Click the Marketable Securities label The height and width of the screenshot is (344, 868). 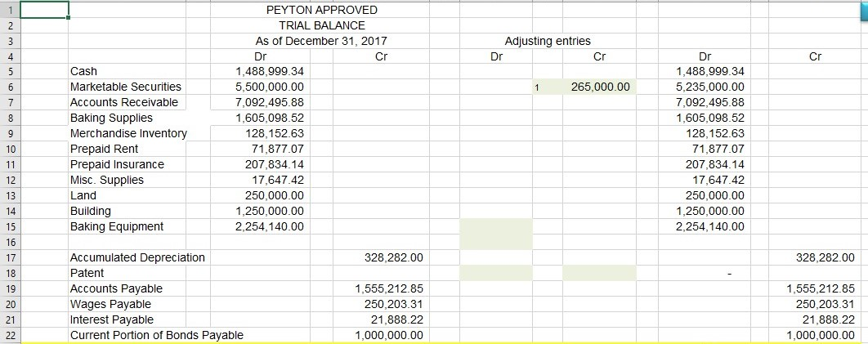(x=126, y=87)
